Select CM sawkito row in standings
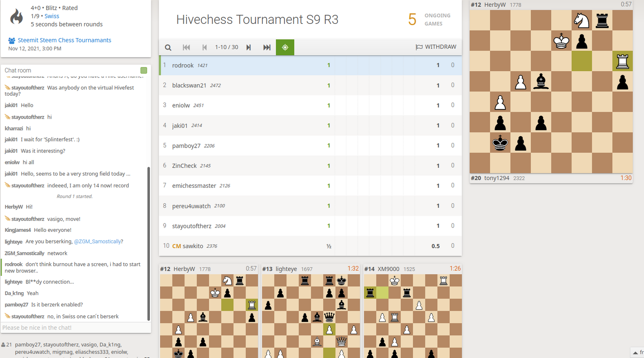This screenshot has height=358, width=644. [311, 246]
